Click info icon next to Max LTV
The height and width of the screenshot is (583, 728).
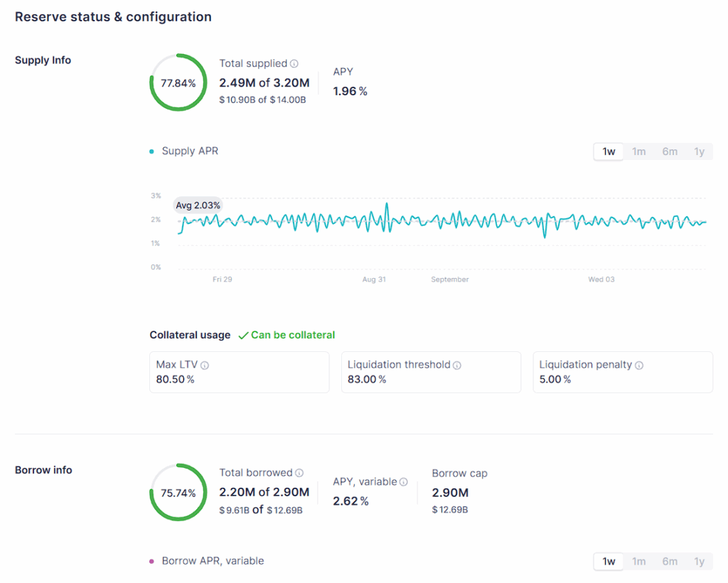pyautogui.click(x=205, y=365)
